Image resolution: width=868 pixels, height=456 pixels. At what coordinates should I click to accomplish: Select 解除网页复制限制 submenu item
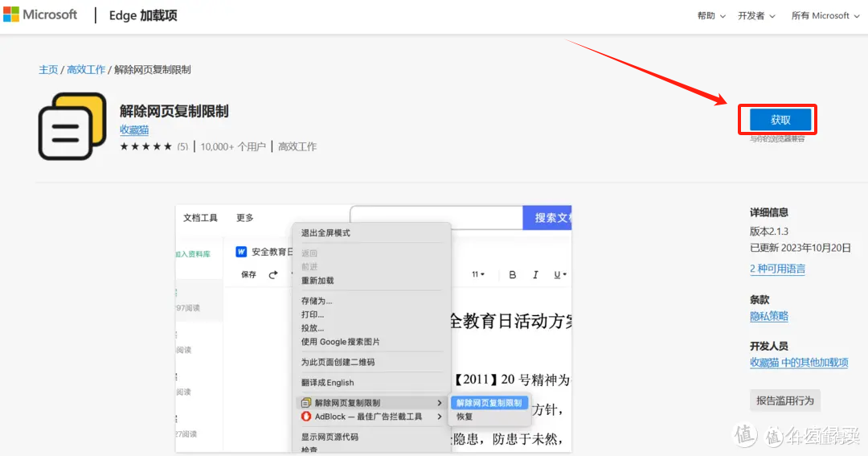click(489, 403)
